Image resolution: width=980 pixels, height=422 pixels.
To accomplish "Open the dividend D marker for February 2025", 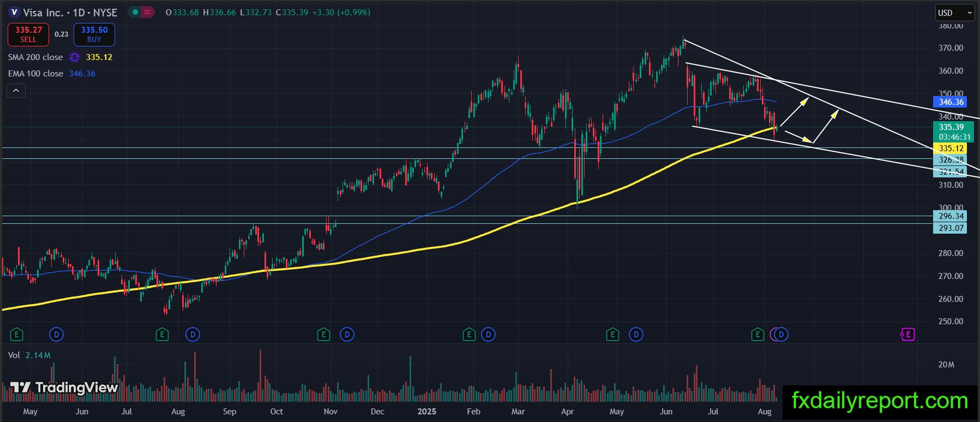I will click(488, 334).
